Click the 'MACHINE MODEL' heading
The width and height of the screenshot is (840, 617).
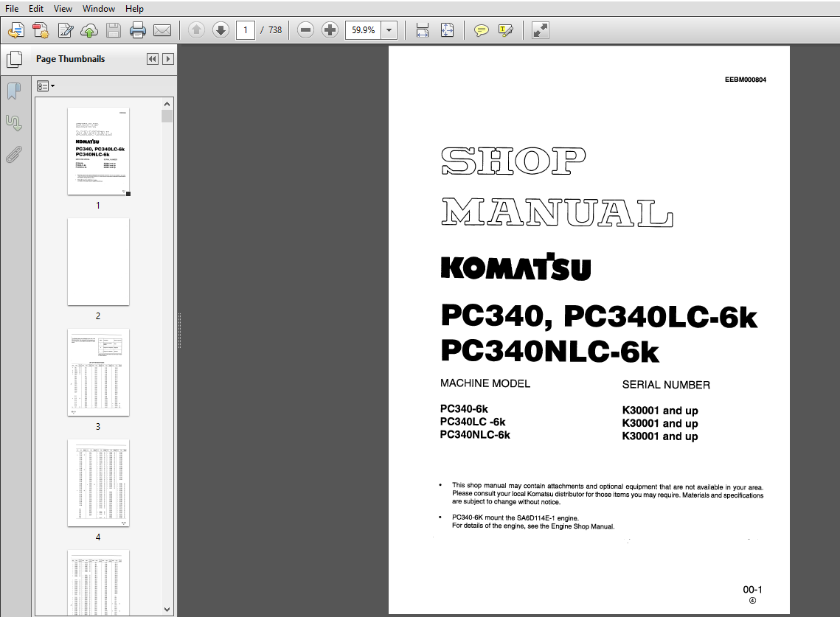coord(485,383)
